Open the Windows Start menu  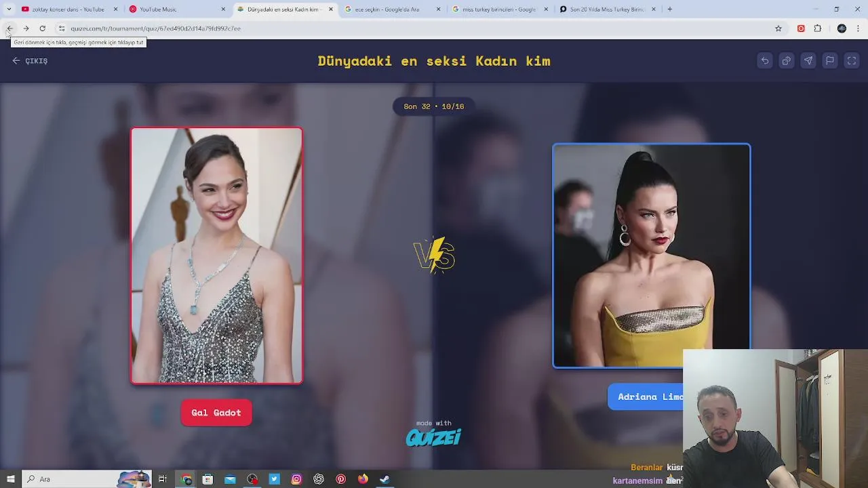(x=11, y=479)
